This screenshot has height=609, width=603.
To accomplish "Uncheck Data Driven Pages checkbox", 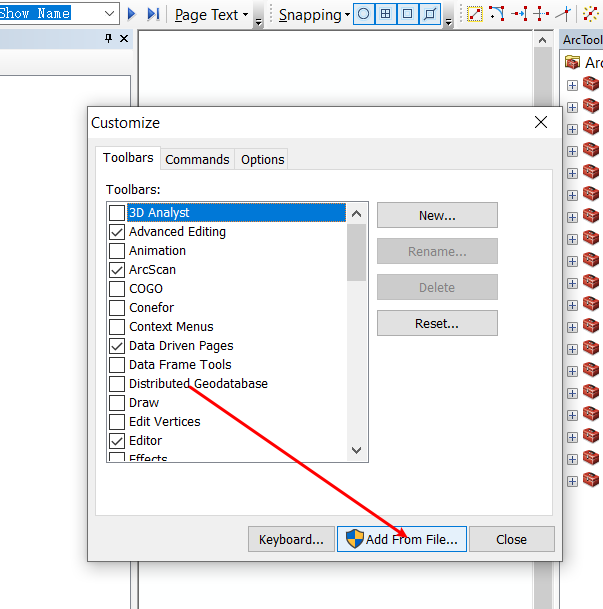I will (x=117, y=346).
